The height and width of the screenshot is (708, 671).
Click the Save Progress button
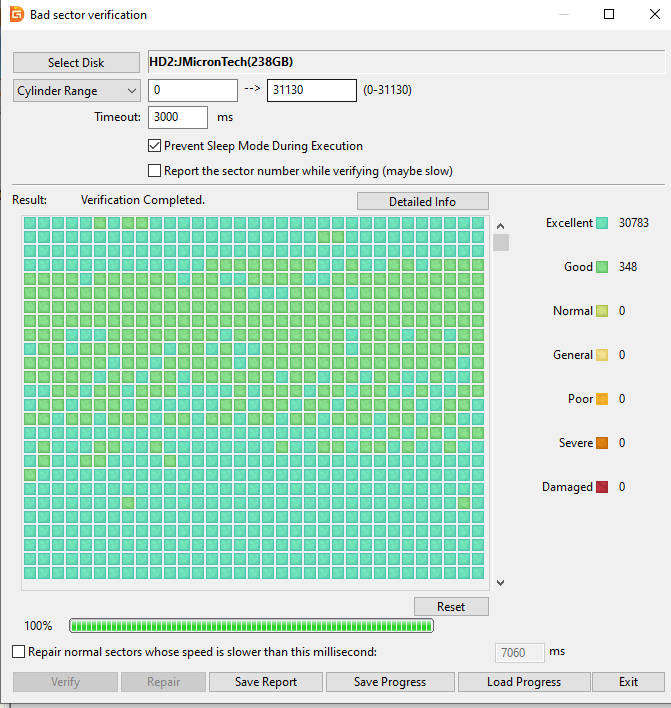pos(390,682)
